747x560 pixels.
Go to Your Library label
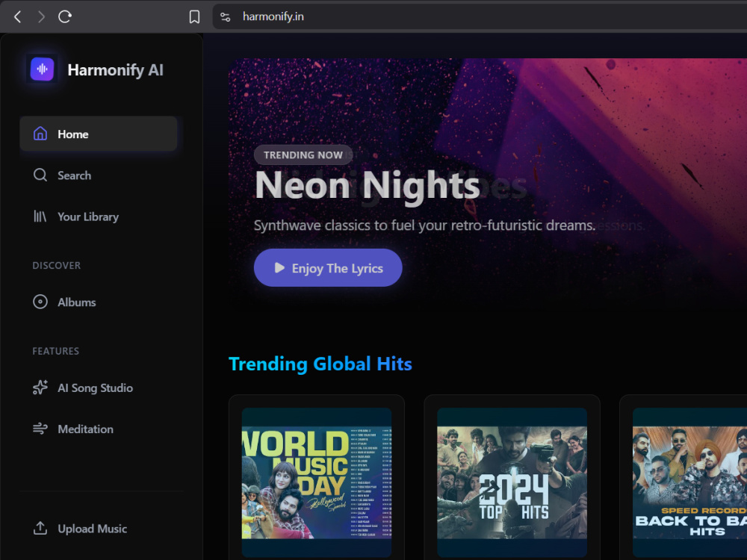pyautogui.click(x=88, y=217)
